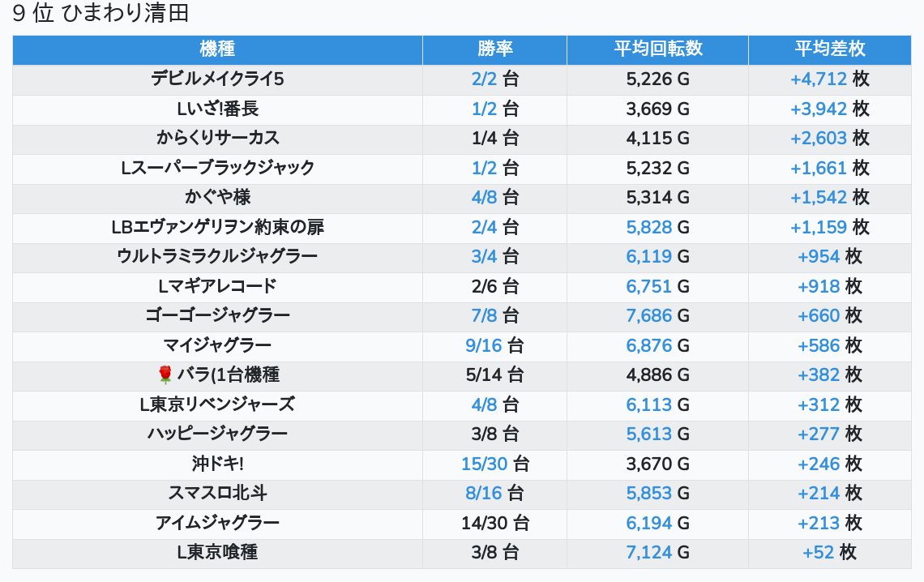Image resolution: width=924 pixels, height=582 pixels.
Task: Open the からくりサーカス machine entry
Action: (x=217, y=138)
